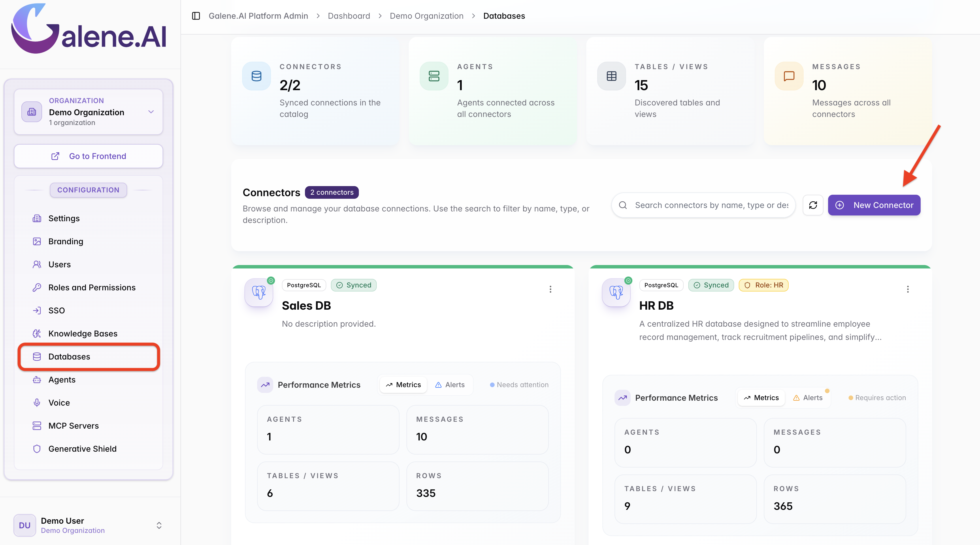Click the Sales DB Synced badge
Viewport: 980px width, 545px height.
354,285
